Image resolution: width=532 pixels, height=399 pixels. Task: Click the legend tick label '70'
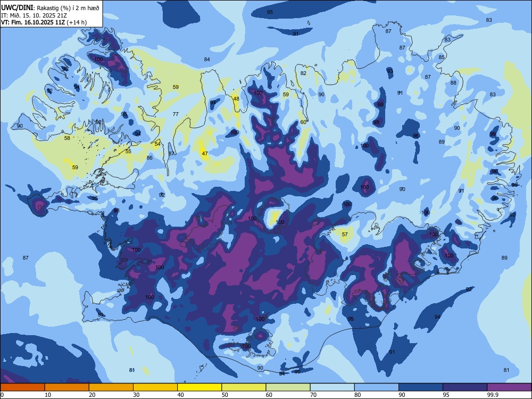point(313,395)
